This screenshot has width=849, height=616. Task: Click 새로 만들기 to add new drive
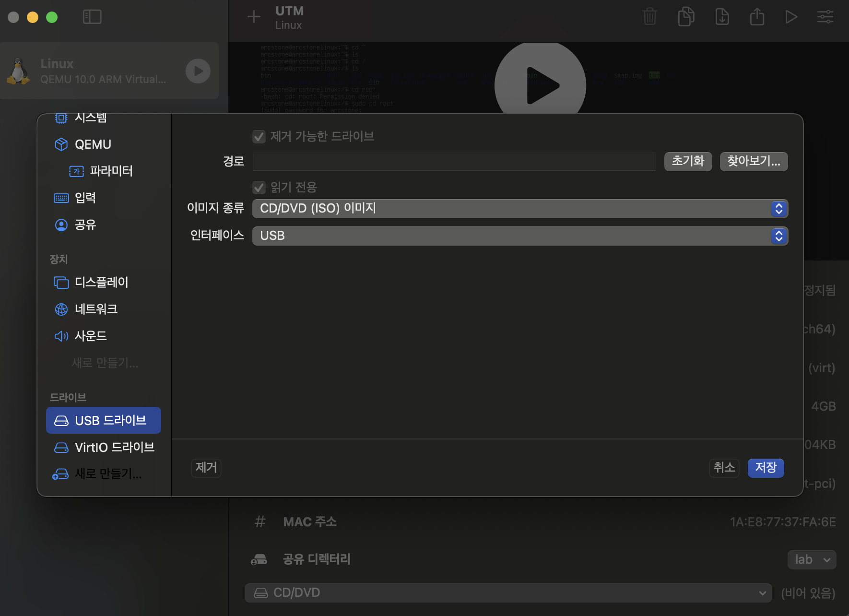pos(104,474)
